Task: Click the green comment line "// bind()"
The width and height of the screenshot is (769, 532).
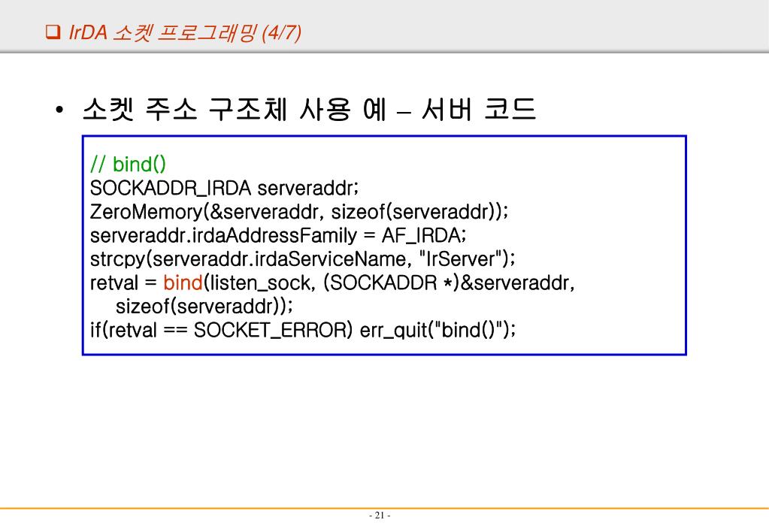Action: point(128,165)
